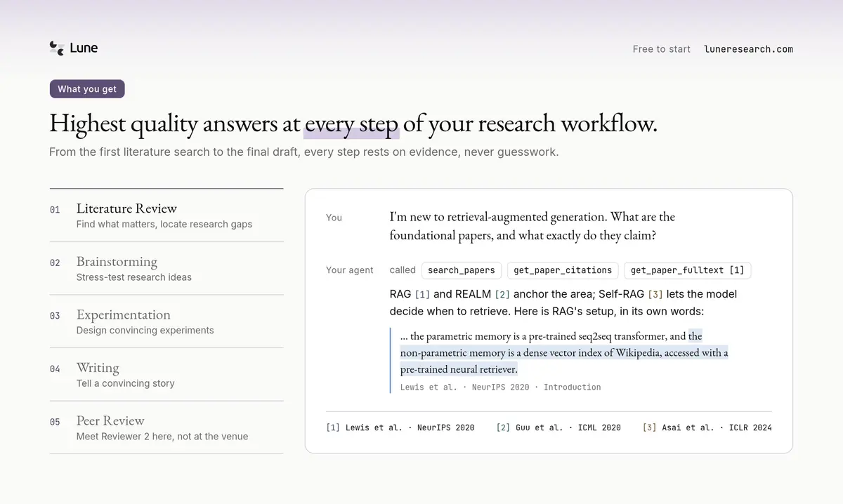Click the "What you get" badge
Viewport: 843px width, 504px height.
[87, 89]
